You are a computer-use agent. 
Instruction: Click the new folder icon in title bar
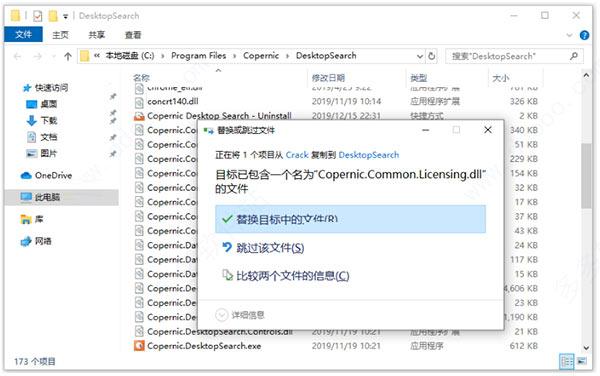53,16
